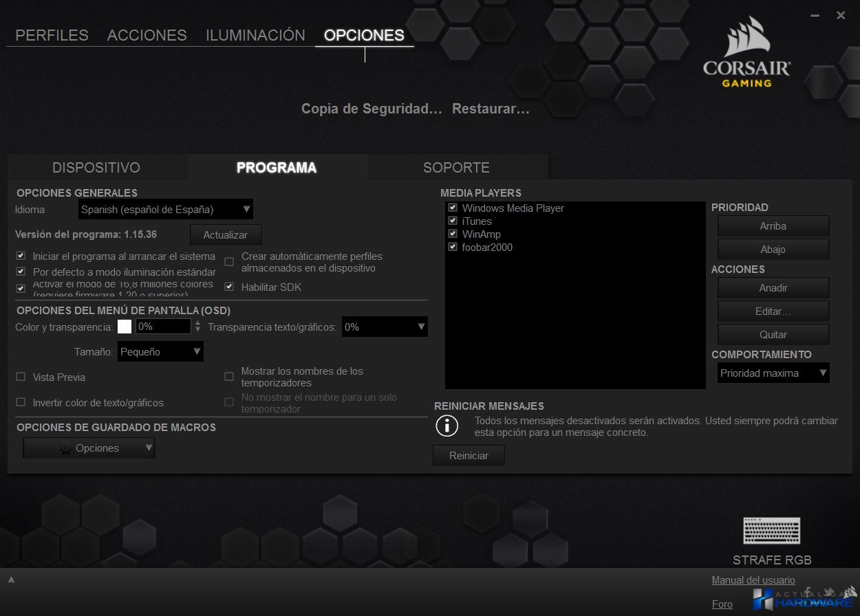
Task: Expand the Transparencia texto/gráficos dropdown
Action: tap(385, 327)
